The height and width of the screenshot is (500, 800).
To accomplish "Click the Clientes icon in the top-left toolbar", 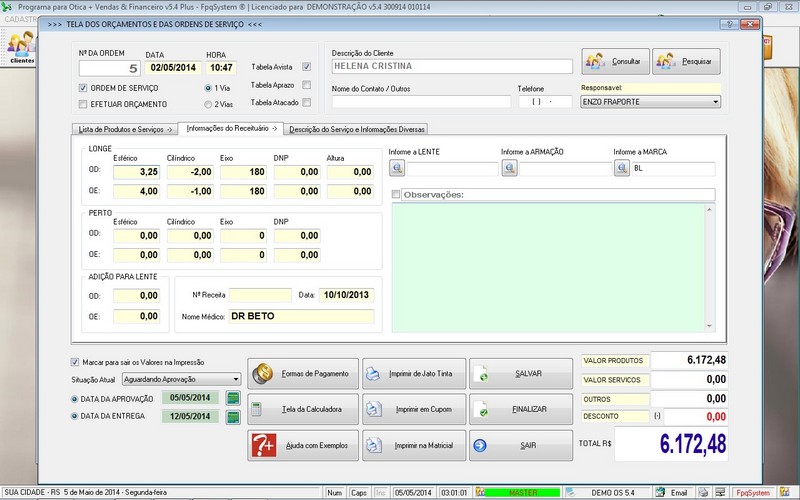I will coord(21,46).
